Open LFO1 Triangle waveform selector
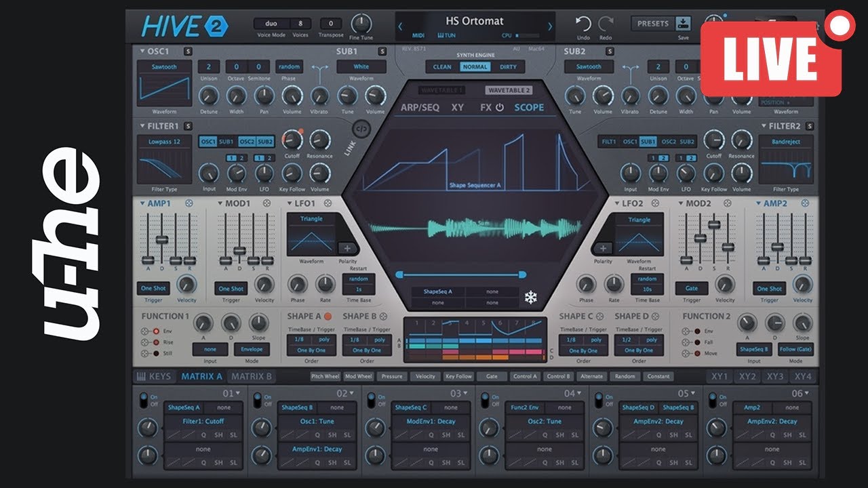Viewport: 868px width, 488px height. click(311, 219)
